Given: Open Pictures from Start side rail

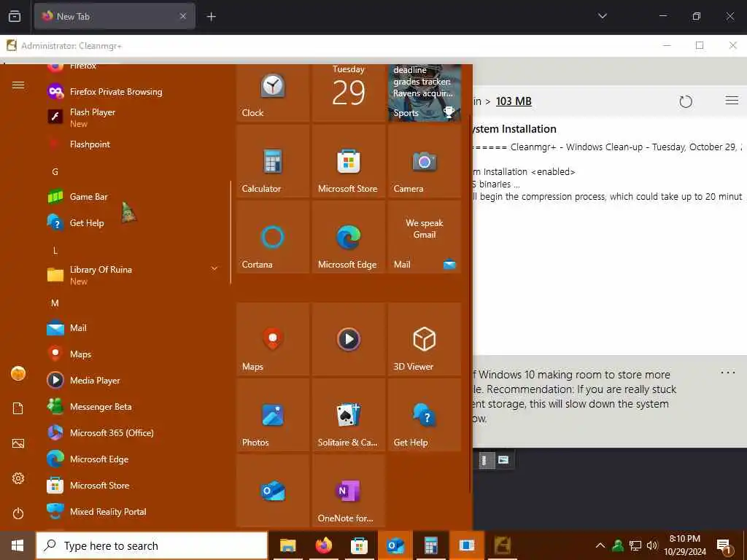Looking at the screenshot, I should [x=18, y=443].
